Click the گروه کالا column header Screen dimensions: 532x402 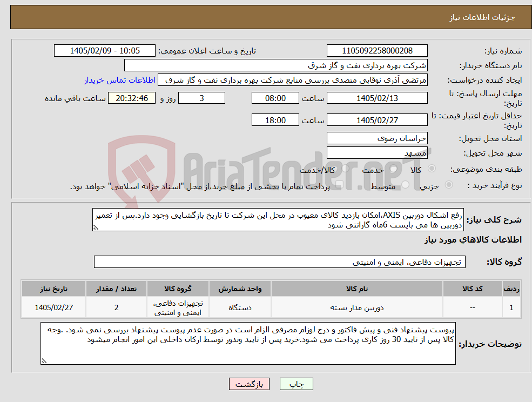(178, 289)
